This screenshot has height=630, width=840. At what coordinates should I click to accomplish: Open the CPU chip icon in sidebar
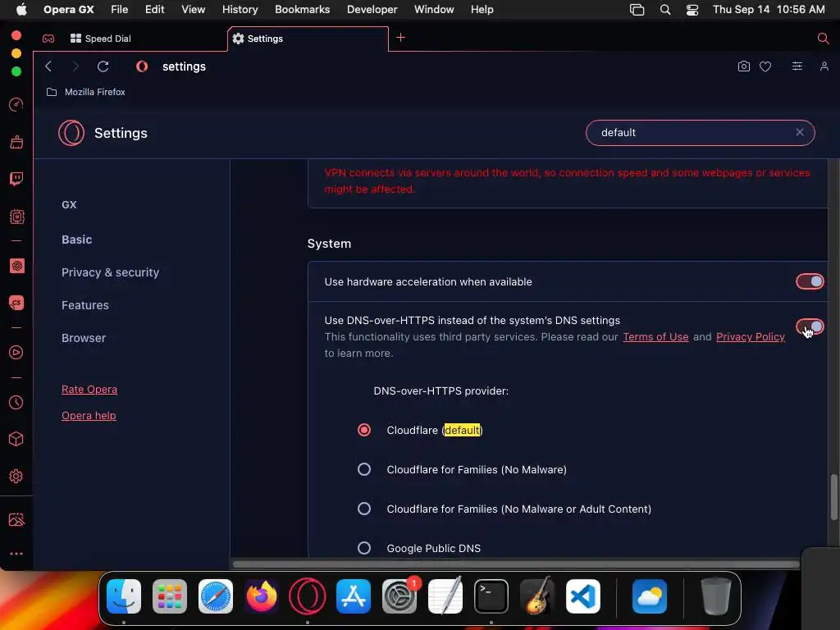[16, 217]
